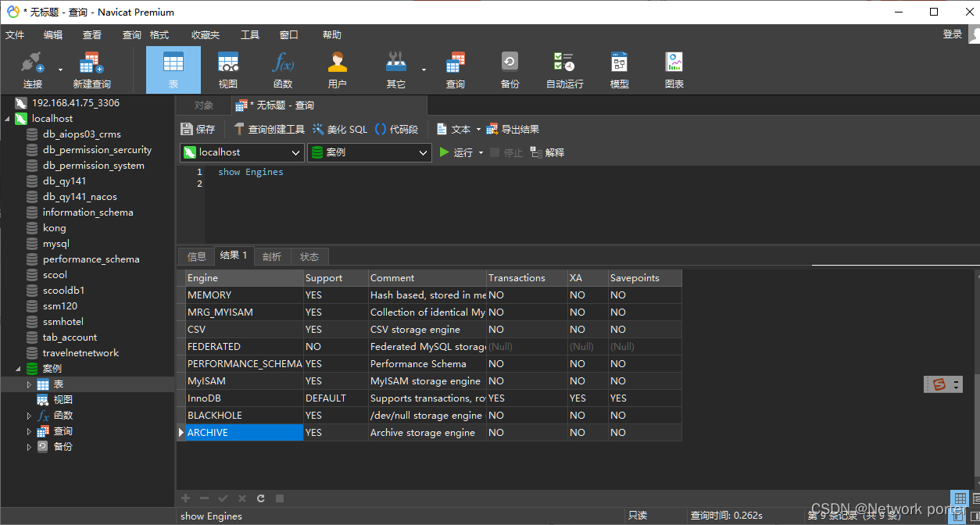Run the query with 运行
Viewport: 980px width, 525px height.
click(456, 152)
